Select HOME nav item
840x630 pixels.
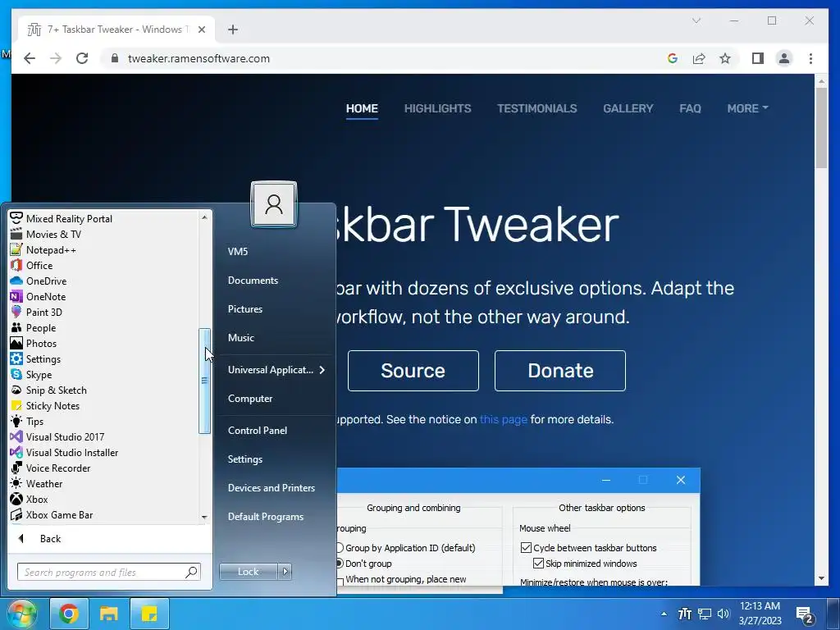pos(362,108)
